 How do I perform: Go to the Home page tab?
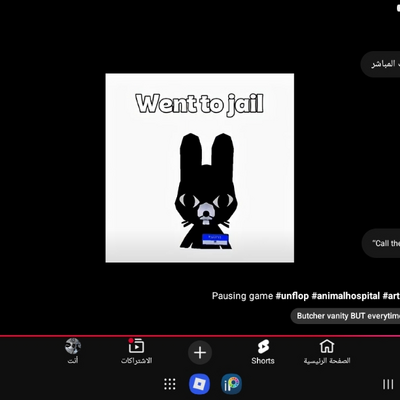[x=327, y=353]
